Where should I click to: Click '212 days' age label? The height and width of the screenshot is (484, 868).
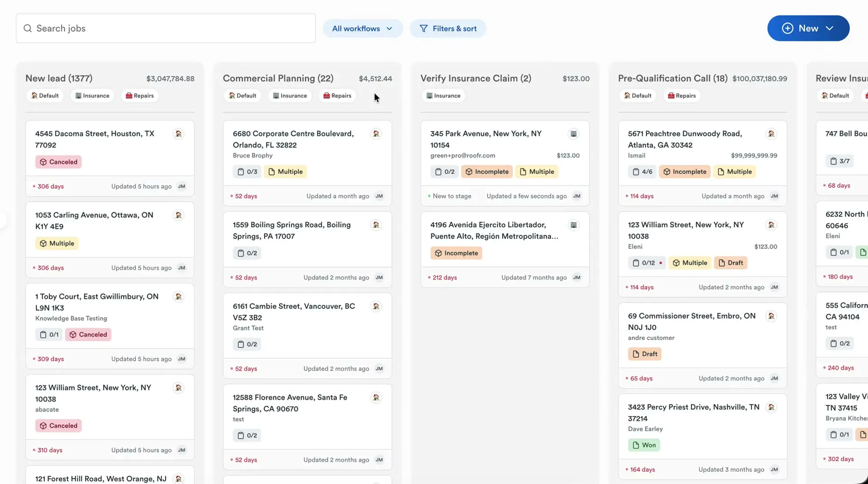pos(444,278)
